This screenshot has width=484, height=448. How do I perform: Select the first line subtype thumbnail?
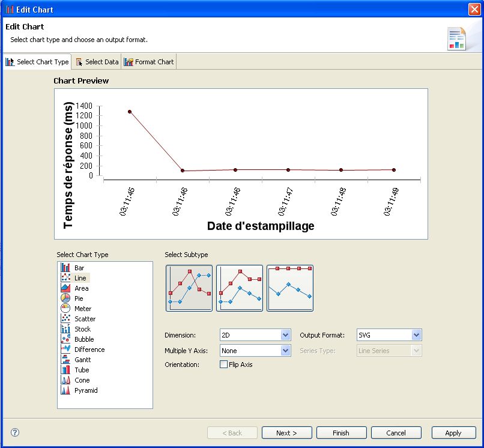coord(189,289)
